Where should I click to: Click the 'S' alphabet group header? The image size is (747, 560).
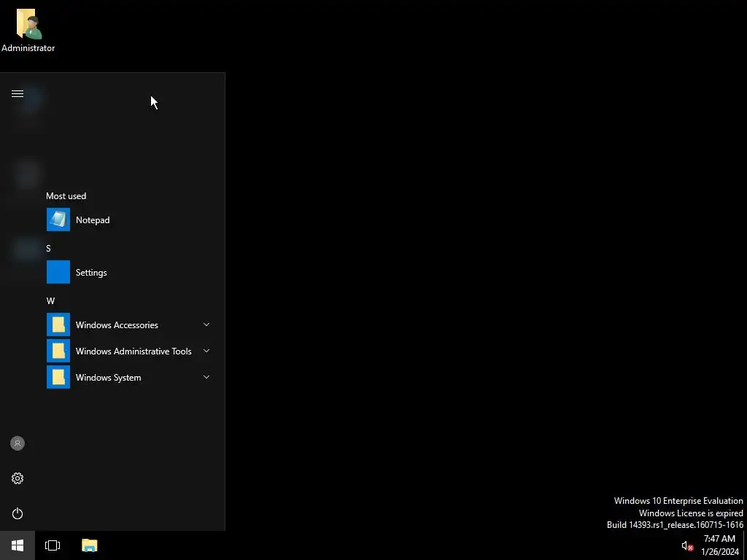coord(48,248)
